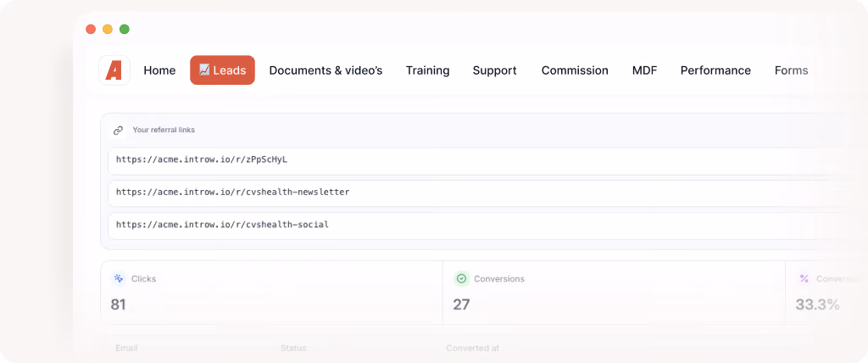This screenshot has width=868, height=363.
Task: Open the Forms tab
Action: point(791,70)
